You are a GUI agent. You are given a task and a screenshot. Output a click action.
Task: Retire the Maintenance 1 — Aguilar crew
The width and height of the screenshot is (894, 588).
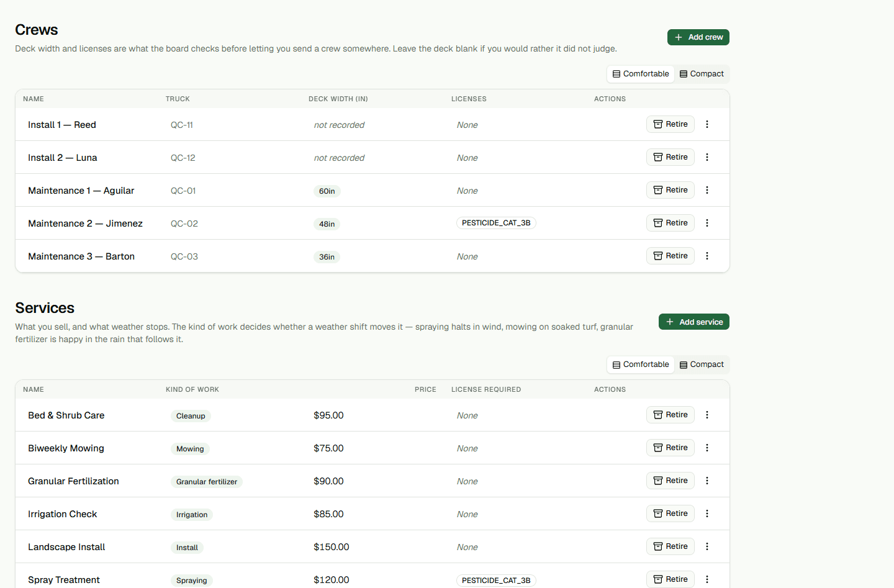[x=670, y=190]
